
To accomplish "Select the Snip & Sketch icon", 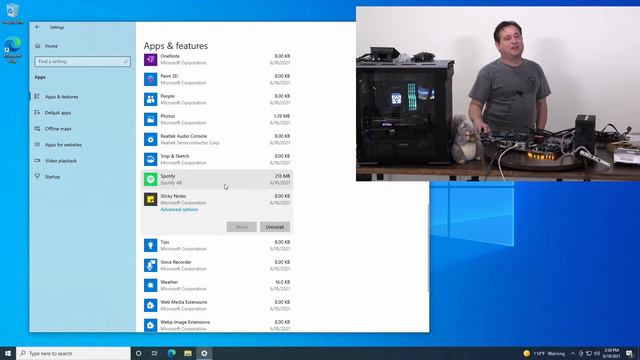I will click(150, 159).
